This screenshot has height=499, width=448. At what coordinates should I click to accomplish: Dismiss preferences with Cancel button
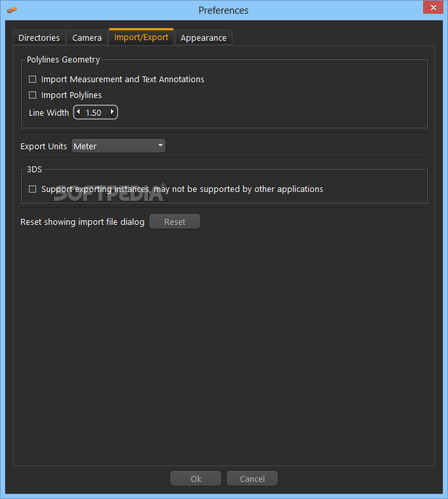coord(252,479)
